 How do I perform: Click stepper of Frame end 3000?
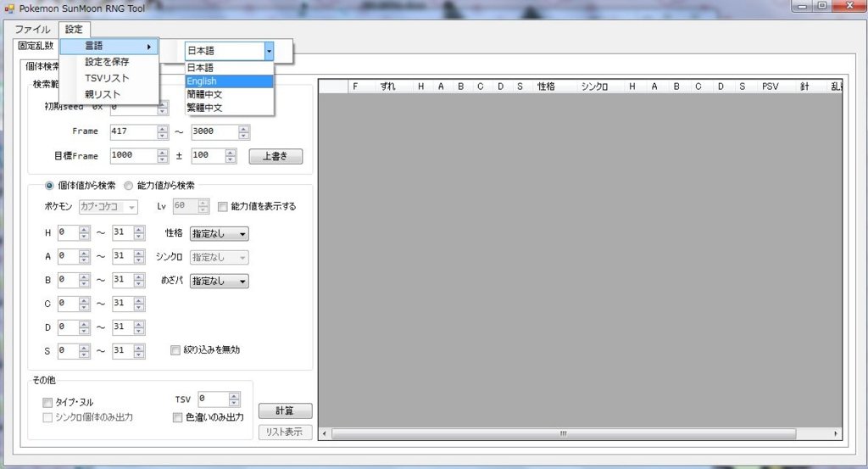[x=243, y=131]
